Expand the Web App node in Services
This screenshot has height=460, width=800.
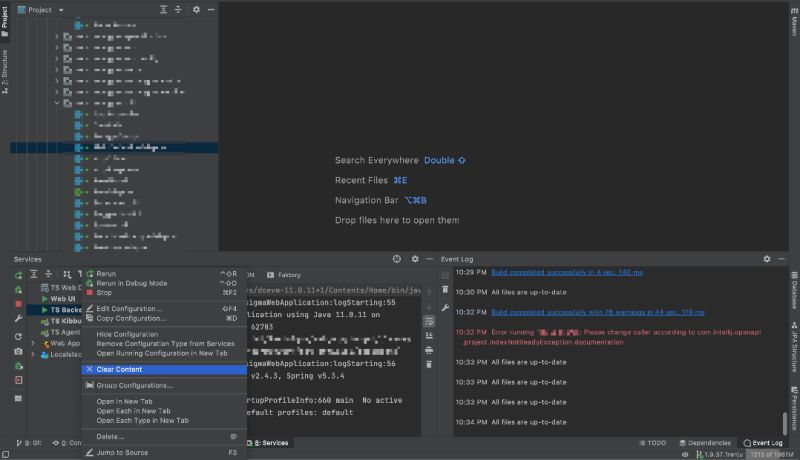(x=33, y=343)
